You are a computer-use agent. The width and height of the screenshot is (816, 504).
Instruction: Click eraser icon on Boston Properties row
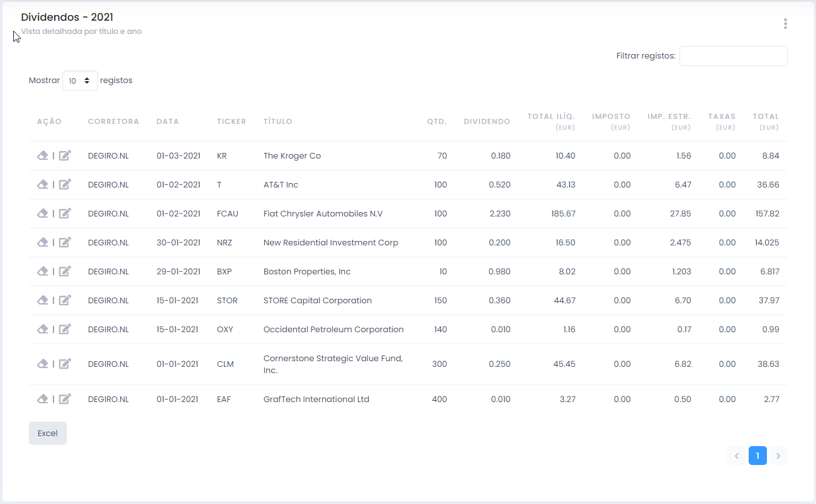pos(43,271)
